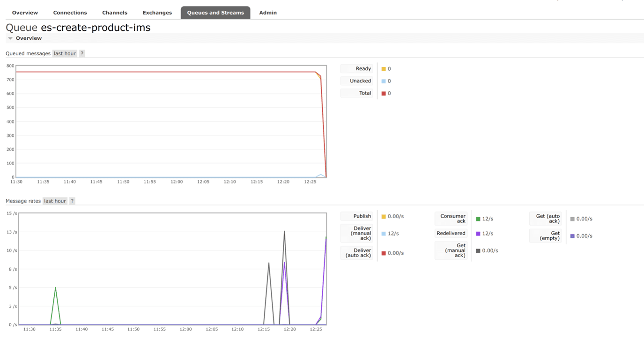Open the Overview tab
This screenshot has width=644, height=346.
click(x=25, y=13)
